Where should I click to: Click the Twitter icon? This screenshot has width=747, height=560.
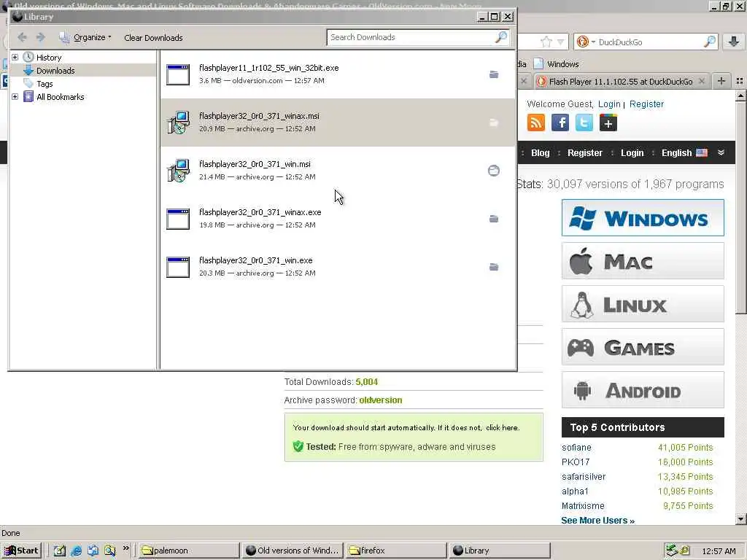[584, 122]
